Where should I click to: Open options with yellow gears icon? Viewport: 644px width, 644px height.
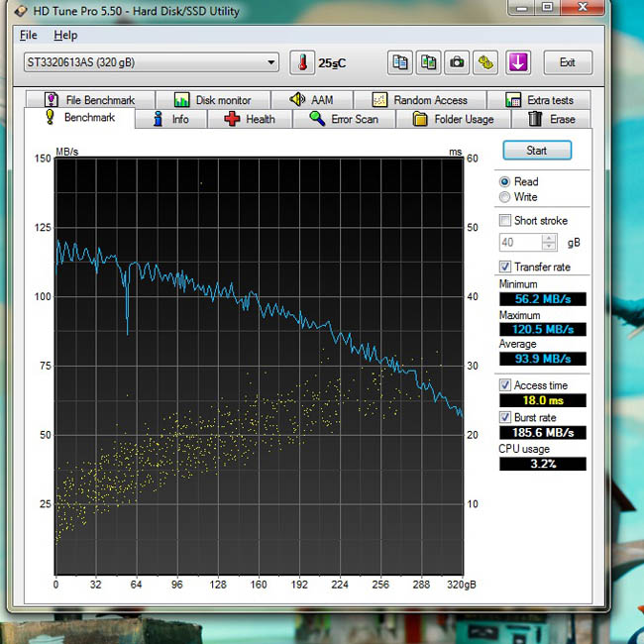(485, 62)
